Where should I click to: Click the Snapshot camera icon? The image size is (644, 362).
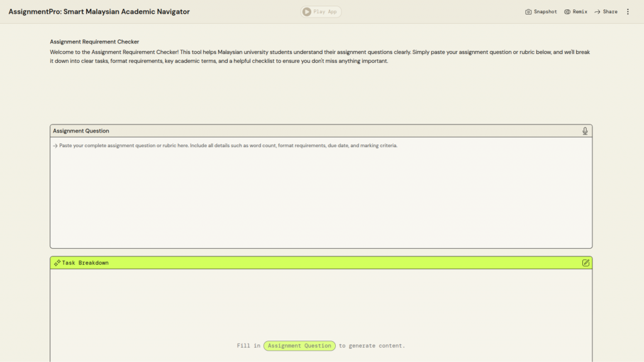point(528,12)
